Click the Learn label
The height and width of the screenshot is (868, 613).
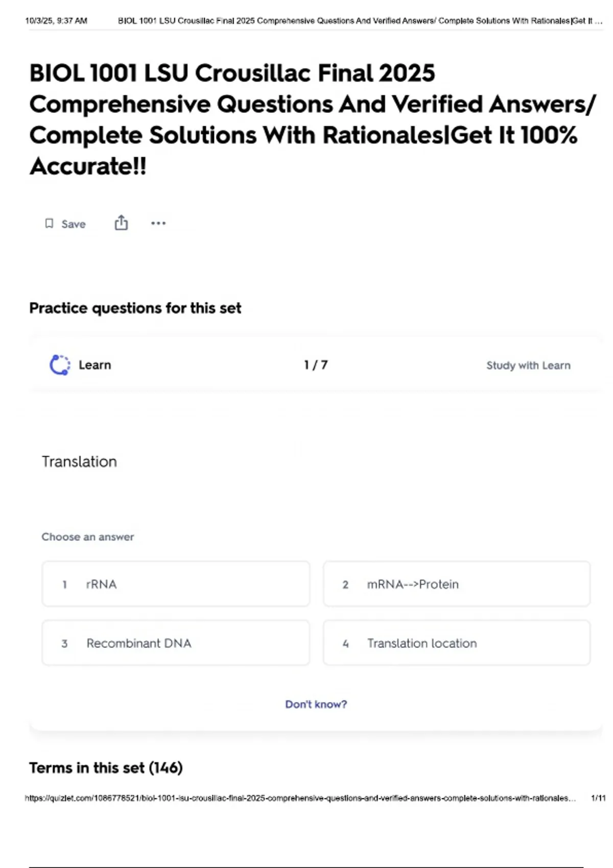[95, 365]
